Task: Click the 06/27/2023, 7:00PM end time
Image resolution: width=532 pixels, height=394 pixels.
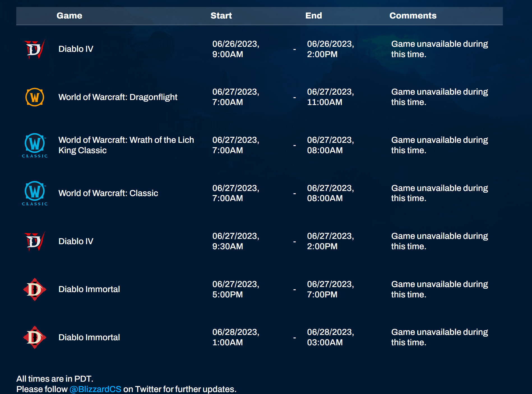Action: (x=330, y=289)
